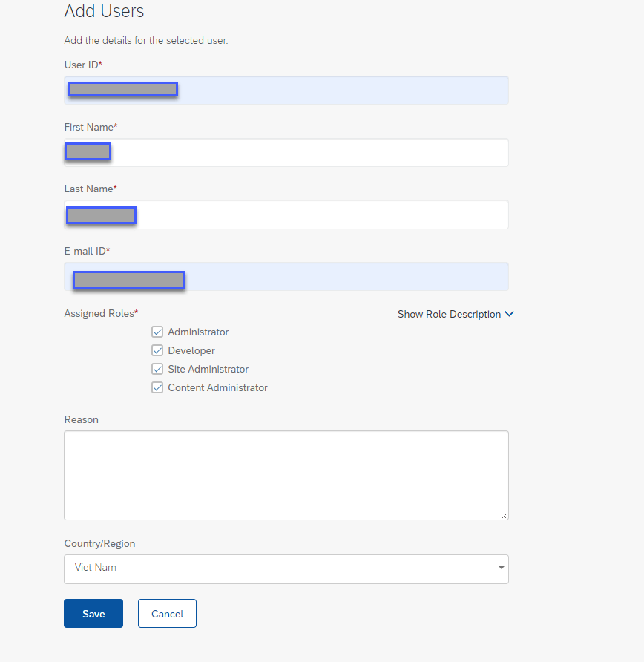Click the Content Administrator label text
644x662 pixels.
[x=217, y=387]
